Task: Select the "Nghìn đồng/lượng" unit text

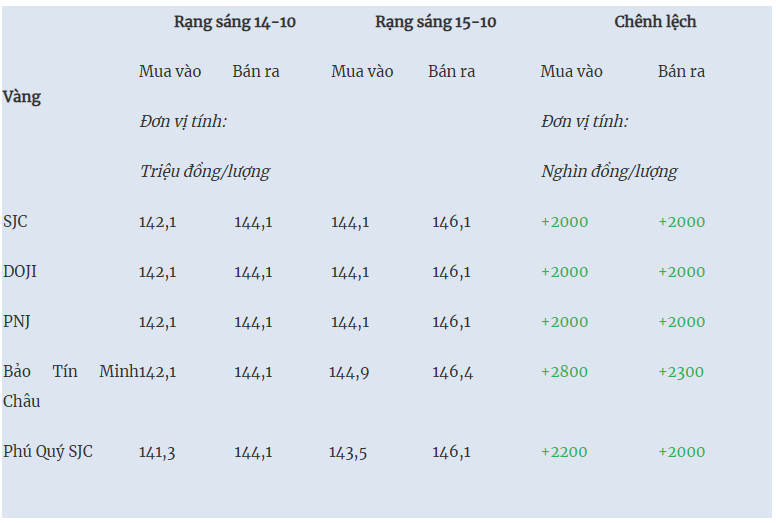Action: click(609, 171)
